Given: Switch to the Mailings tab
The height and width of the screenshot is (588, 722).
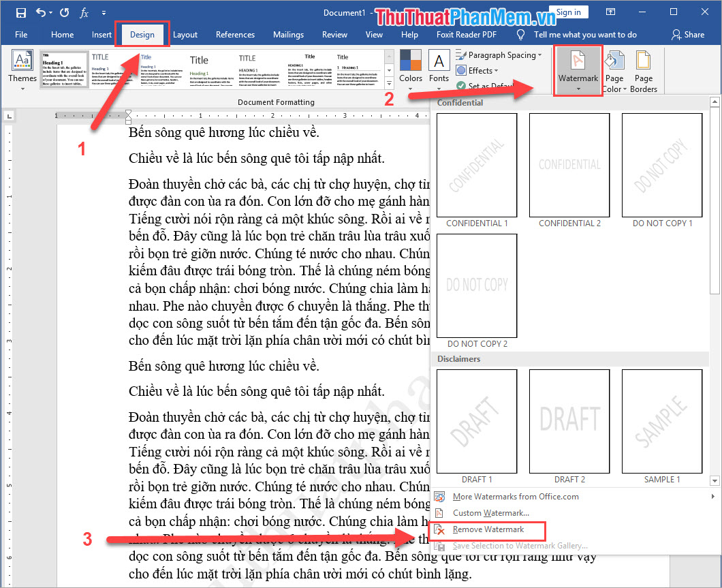Looking at the screenshot, I should (x=288, y=34).
